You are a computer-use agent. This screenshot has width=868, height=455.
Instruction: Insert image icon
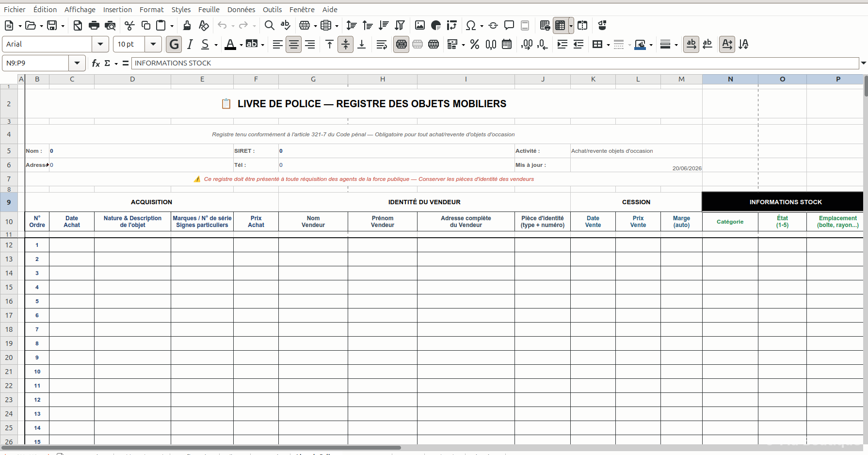[x=420, y=25]
